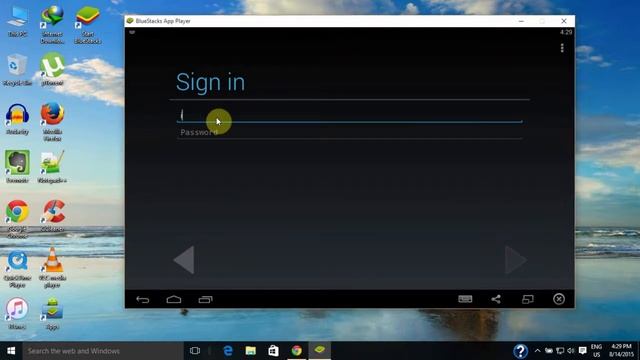Select the Notepad++ desktop icon
This screenshot has height=360, width=640.
point(52,167)
